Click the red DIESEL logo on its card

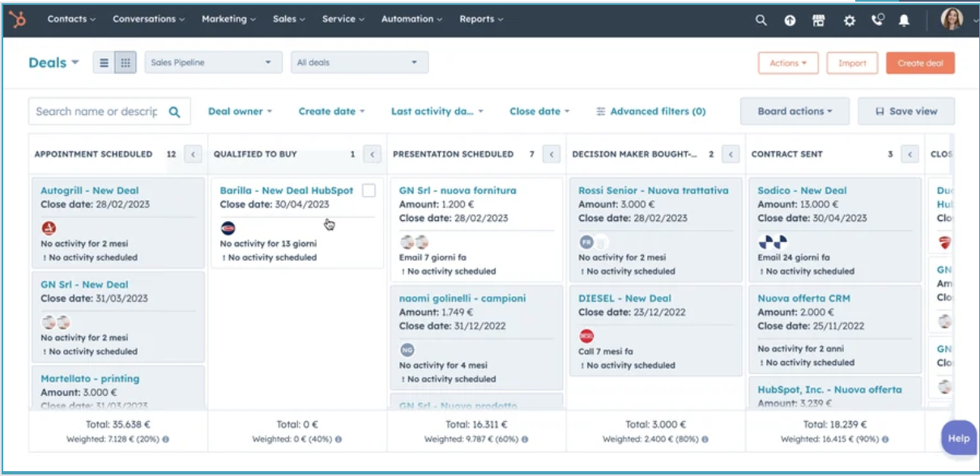coord(586,336)
